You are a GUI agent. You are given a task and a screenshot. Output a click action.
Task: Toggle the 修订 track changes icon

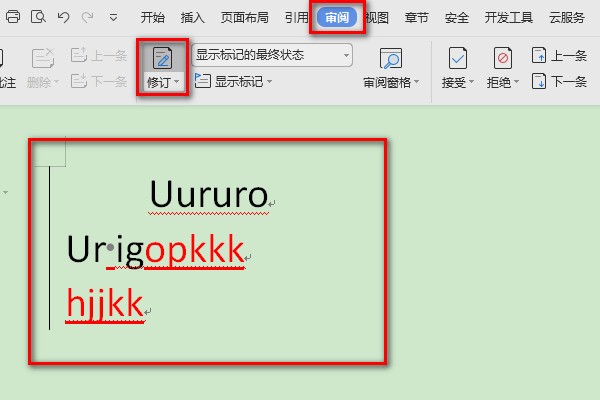pos(162,58)
